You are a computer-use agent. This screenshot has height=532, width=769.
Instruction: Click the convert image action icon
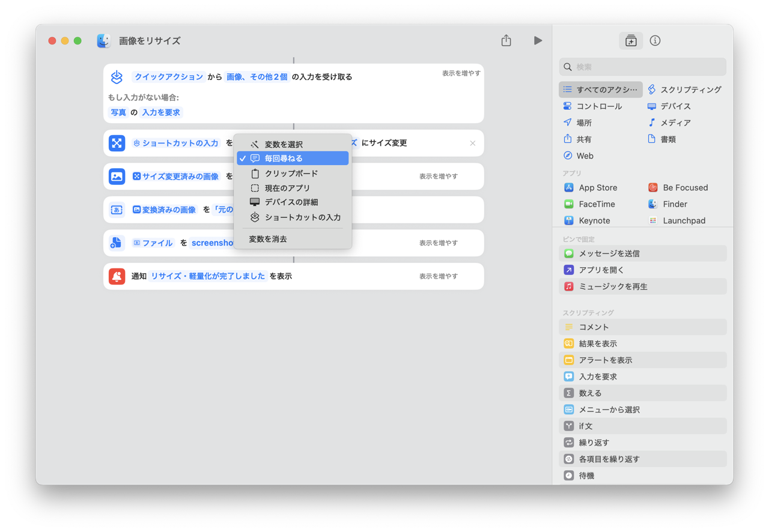point(117,177)
